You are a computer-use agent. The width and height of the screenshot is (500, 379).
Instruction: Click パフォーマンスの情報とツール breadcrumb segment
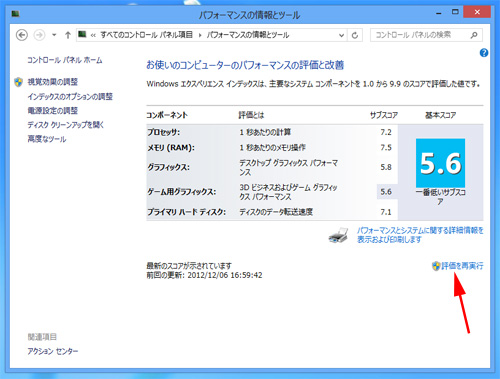(248, 35)
